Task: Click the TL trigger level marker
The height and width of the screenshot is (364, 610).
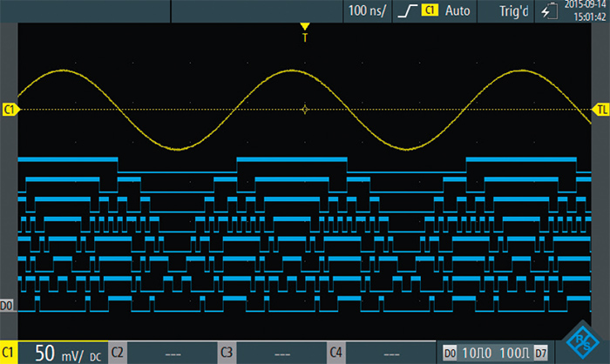Action: (x=601, y=110)
